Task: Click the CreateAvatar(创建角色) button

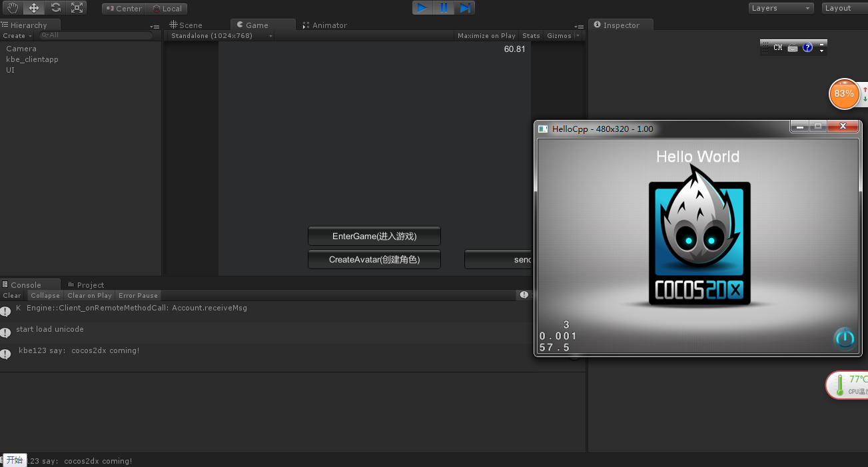Action: tap(374, 259)
